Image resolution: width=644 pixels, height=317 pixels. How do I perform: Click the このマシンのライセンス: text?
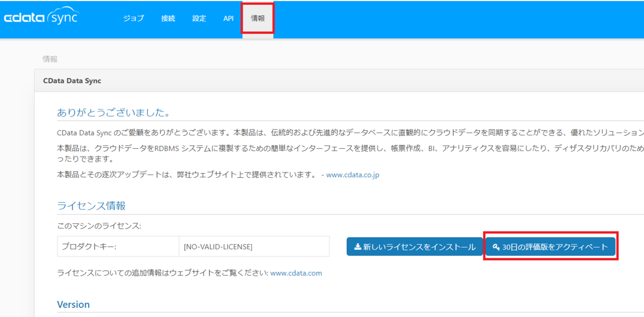(x=99, y=226)
